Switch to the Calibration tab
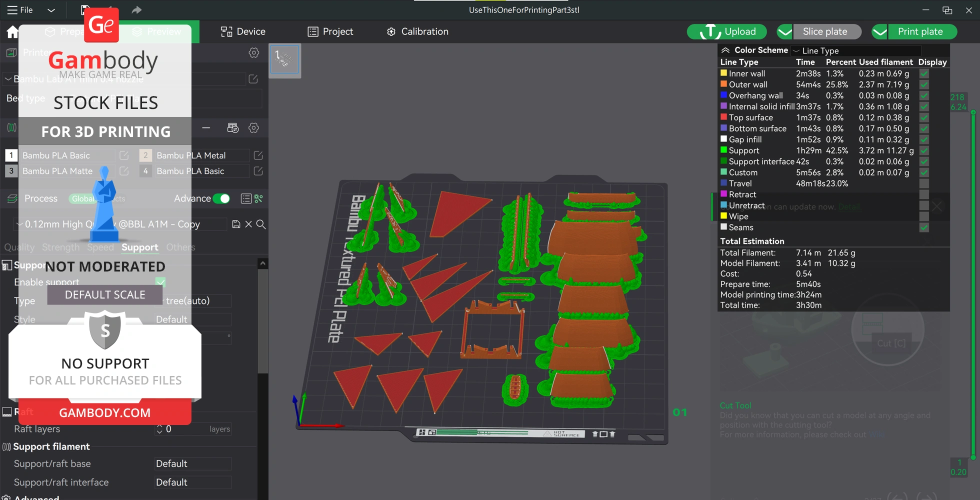The image size is (980, 500). 418,32
